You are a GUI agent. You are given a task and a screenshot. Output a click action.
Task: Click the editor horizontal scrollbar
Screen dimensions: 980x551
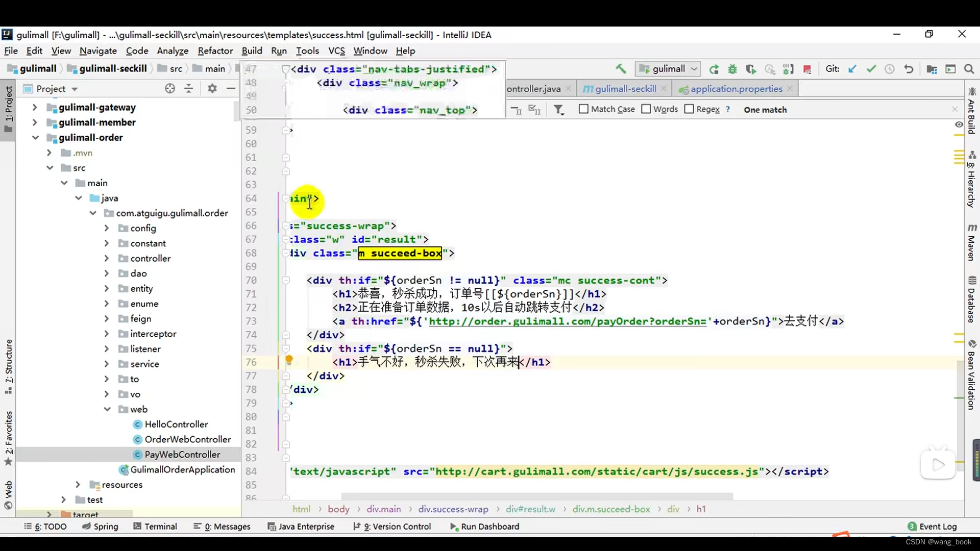(537, 496)
